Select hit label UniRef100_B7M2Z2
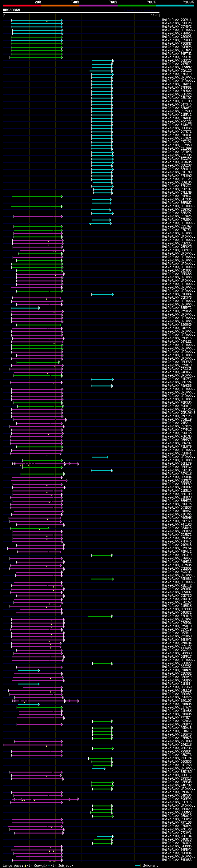197x868 pixels. tap(176, 186)
